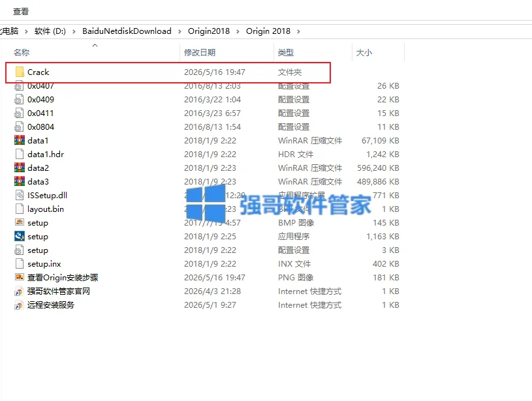Click the 查看Origin安装步骤 file name
532x401 pixels.
pyautogui.click(x=63, y=278)
